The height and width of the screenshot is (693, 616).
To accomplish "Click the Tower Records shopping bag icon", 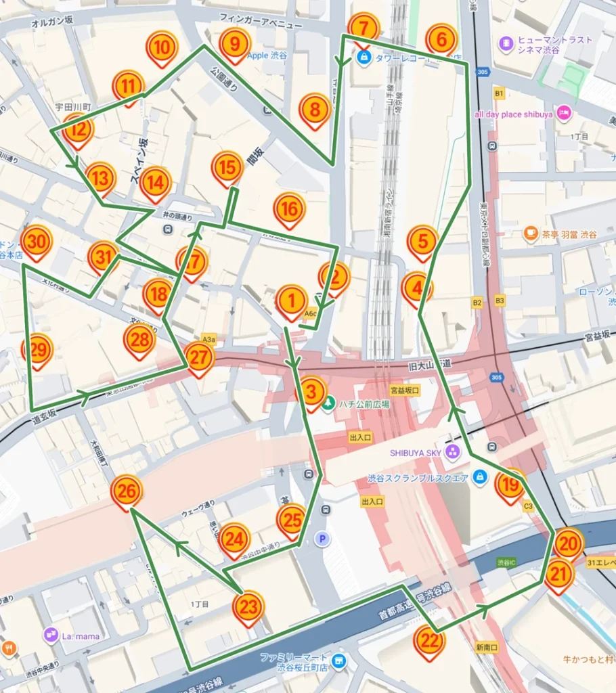I will [x=364, y=58].
